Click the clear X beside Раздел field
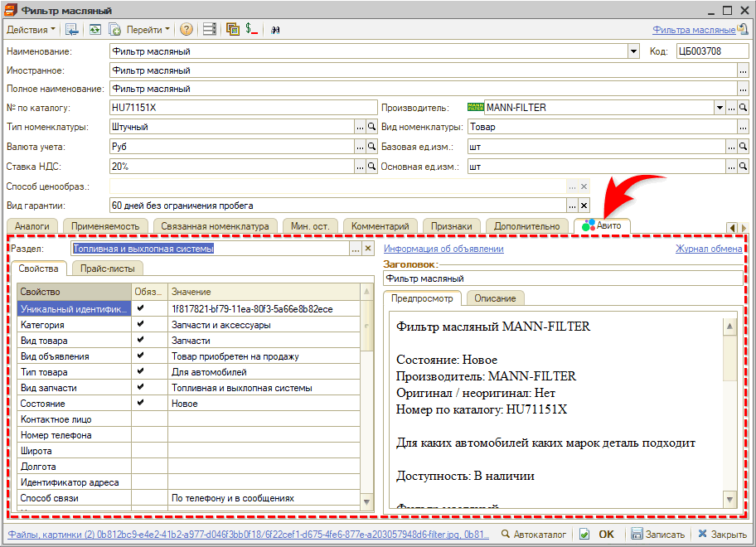Viewport: 756px width, 547px height. tap(368, 249)
